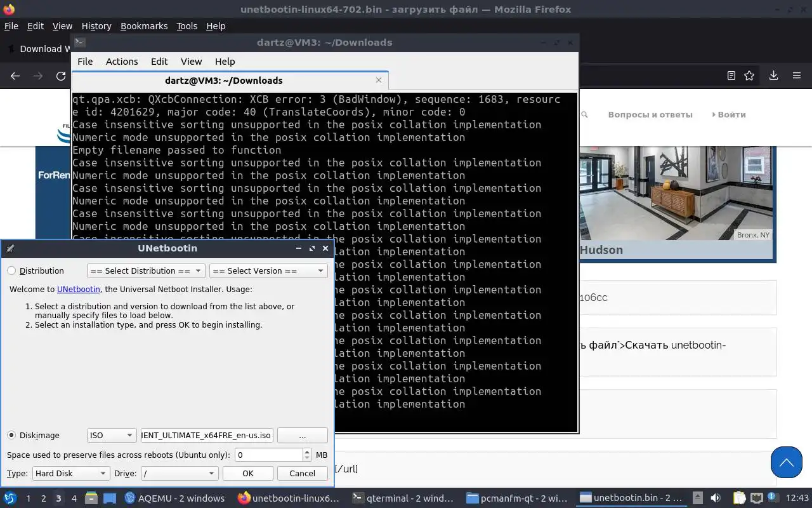Click Firefox forward arrow
Viewport: 812px width, 508px height.
pyautogui.click(x=38, y=76)
